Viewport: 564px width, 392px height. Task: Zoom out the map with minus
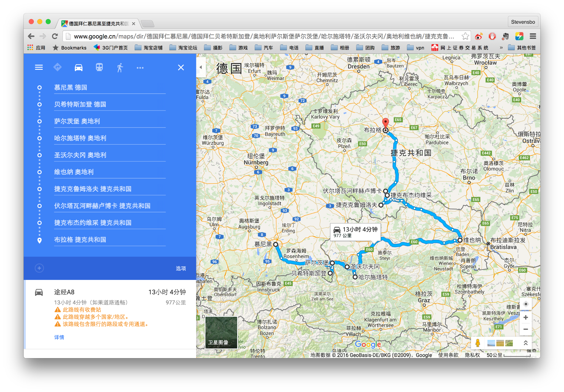(525, 329)
